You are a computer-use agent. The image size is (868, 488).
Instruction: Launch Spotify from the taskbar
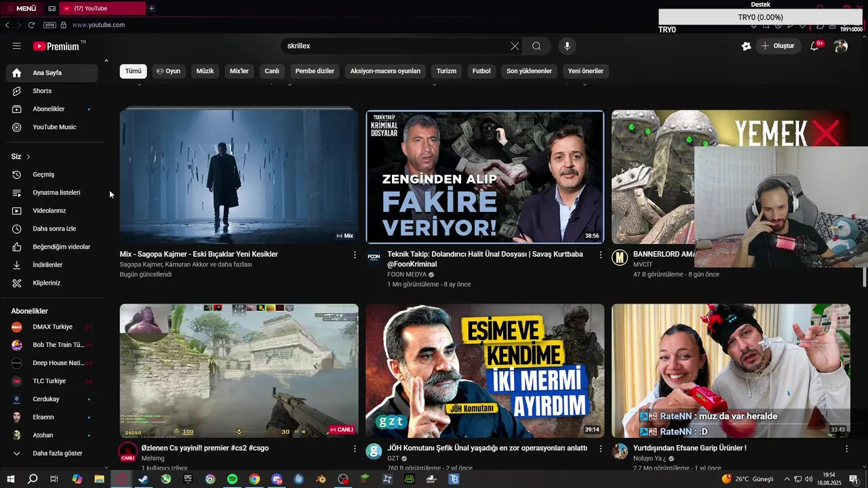[x=232, y=479]
